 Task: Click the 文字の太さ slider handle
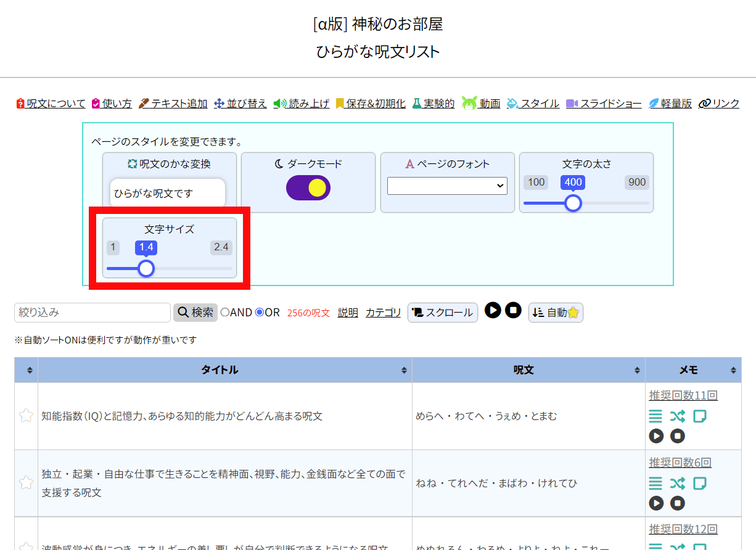(573, 203)
